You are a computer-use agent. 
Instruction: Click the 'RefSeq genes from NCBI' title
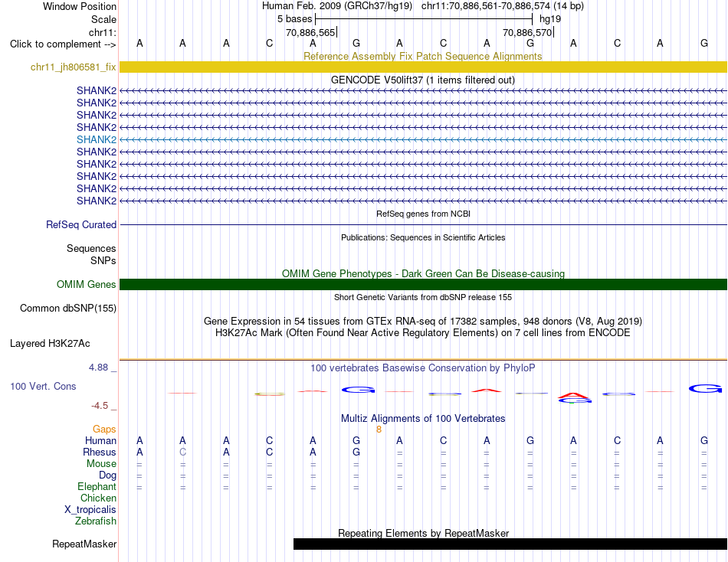pos(423,214)
